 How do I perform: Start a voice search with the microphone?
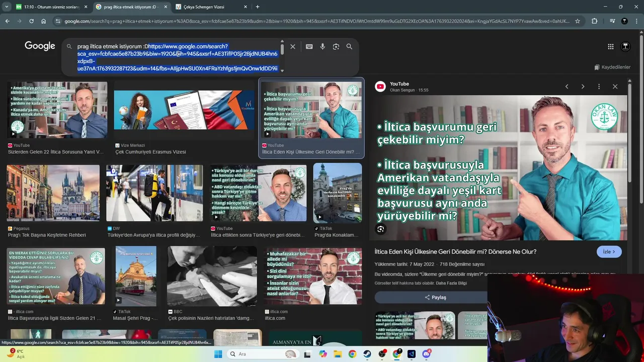point(323,46)
